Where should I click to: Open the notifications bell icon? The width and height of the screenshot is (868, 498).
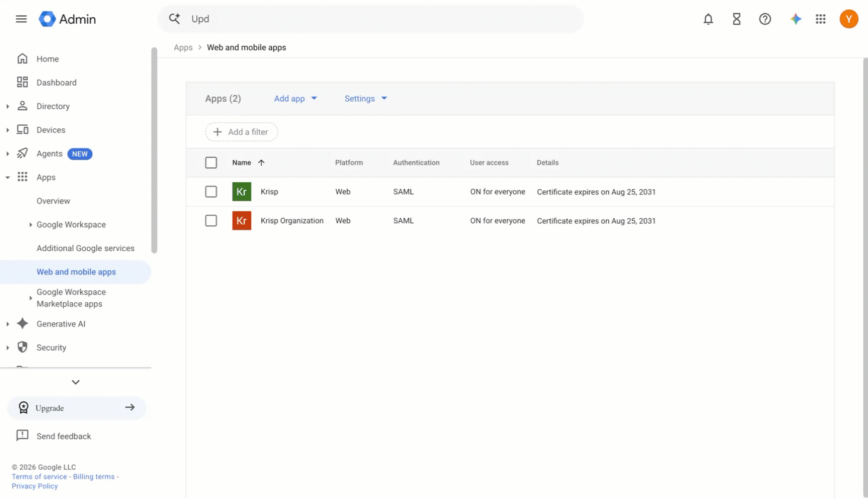click(708, 19)
